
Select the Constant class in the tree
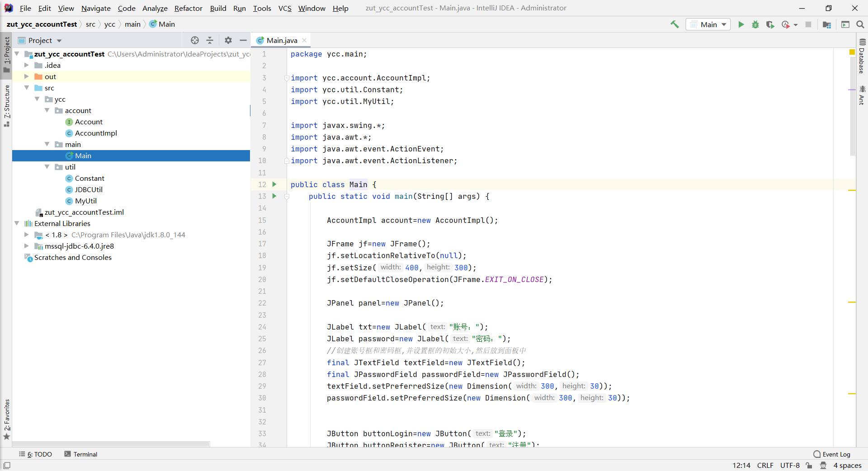tap(90, 178)
